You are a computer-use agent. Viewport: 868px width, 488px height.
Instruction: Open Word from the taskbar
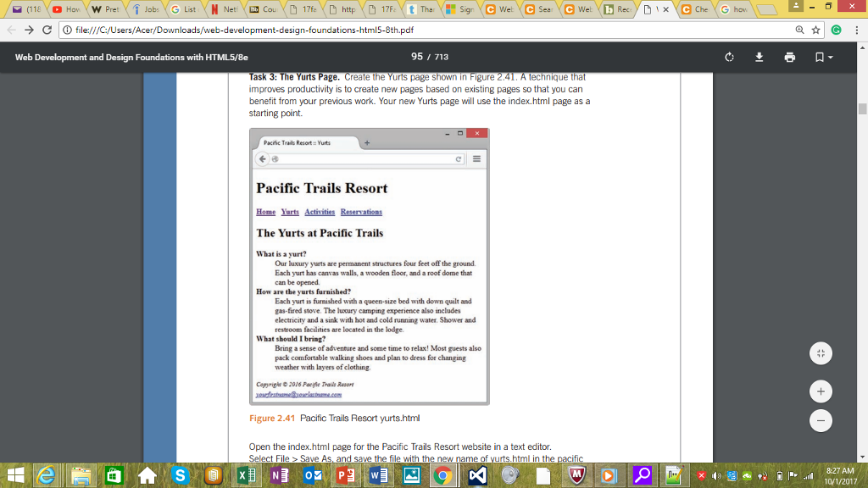click(378, 475)
